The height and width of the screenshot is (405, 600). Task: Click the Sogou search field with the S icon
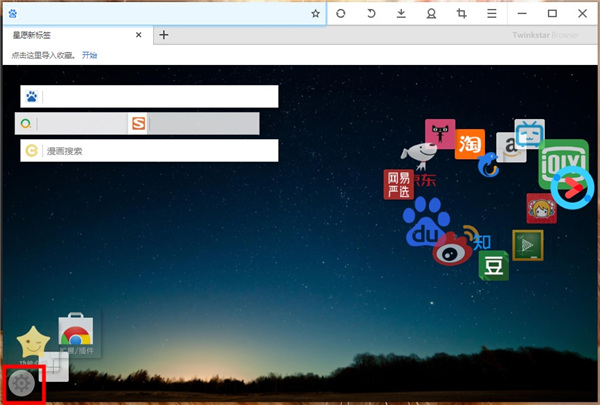pyautogui.click(x=194, y=124)
